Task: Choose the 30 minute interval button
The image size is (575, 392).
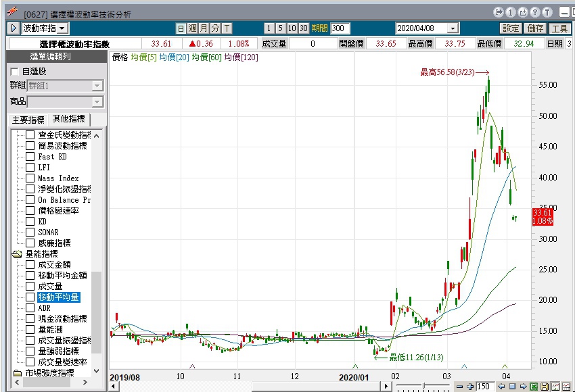Action: (303, 28)
